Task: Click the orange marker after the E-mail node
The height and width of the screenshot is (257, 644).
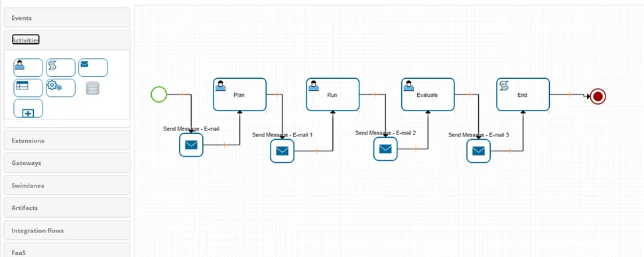Action: (225, 144)
